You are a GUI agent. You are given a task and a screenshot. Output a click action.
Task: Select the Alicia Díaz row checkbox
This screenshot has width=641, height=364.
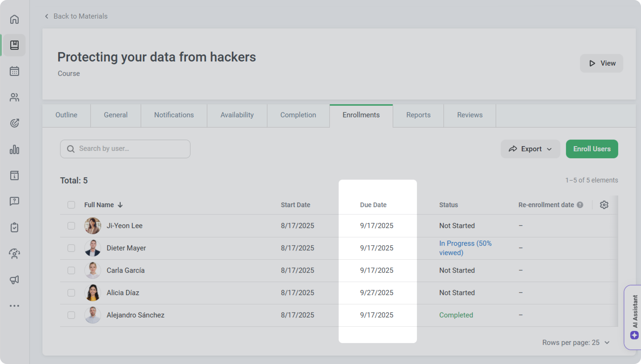pyautogui.click(x=71, y=293)
